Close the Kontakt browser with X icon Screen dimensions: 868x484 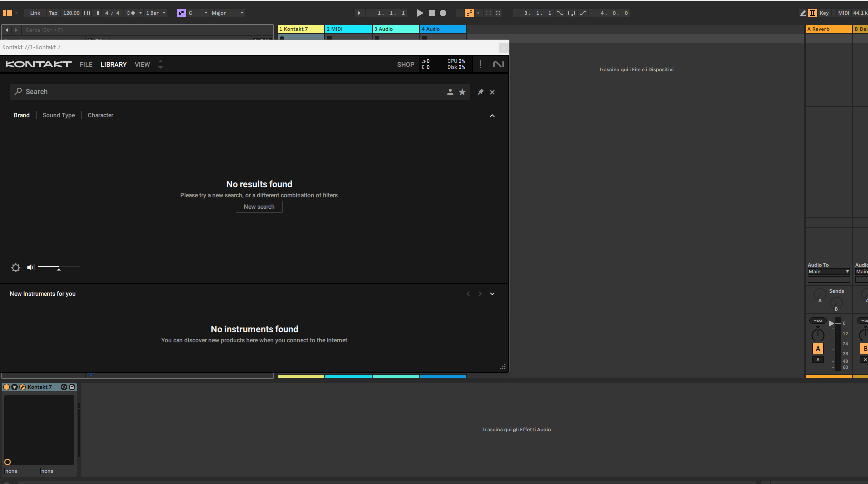(492, 92)
